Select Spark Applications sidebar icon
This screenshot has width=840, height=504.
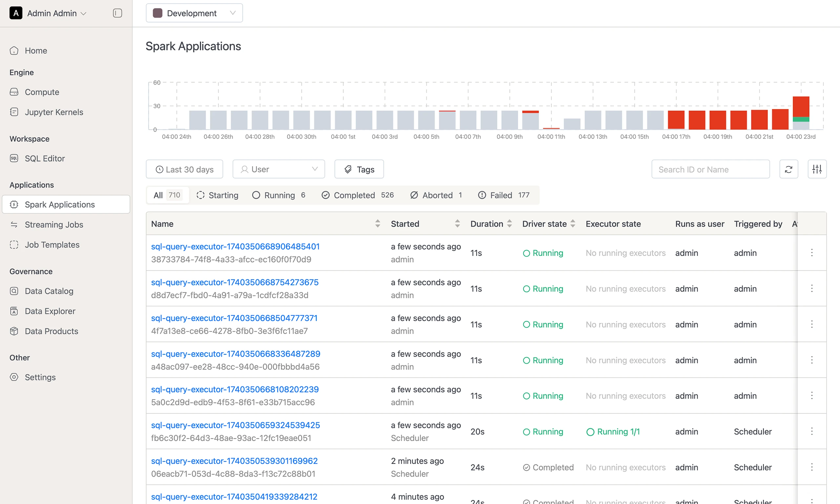tap(14, 204)
